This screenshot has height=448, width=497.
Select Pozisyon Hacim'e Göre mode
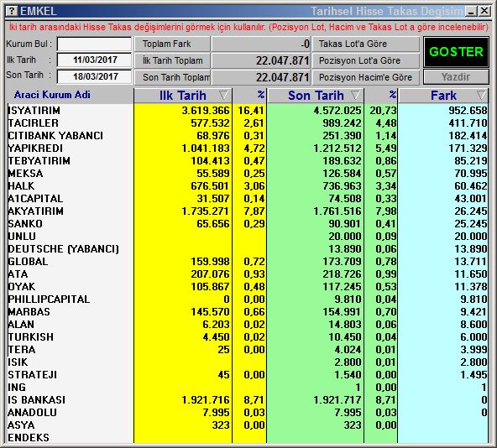coord(366,77)
